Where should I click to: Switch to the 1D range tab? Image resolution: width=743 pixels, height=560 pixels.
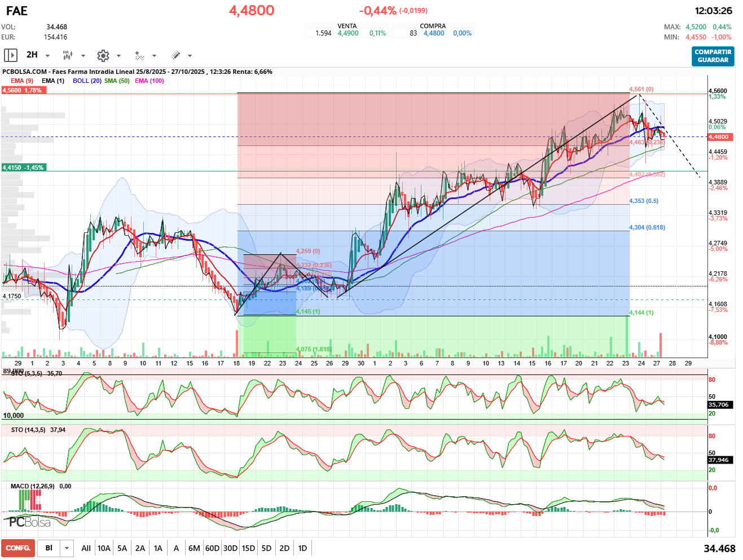point(302,548)
